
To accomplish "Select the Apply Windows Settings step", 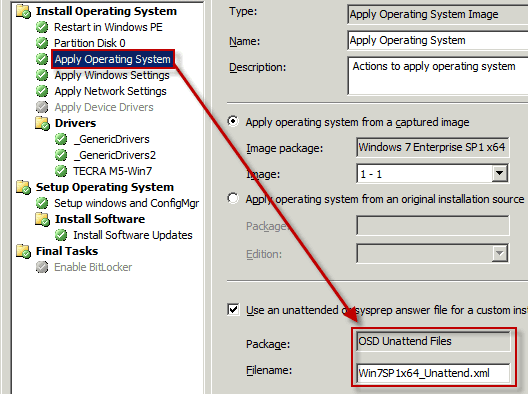I will [x=112, y=75].
